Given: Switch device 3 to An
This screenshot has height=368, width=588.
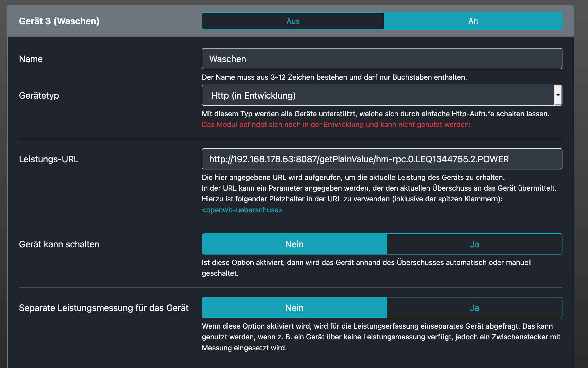Looking at the screenshot, I should (x=473, y=21).
